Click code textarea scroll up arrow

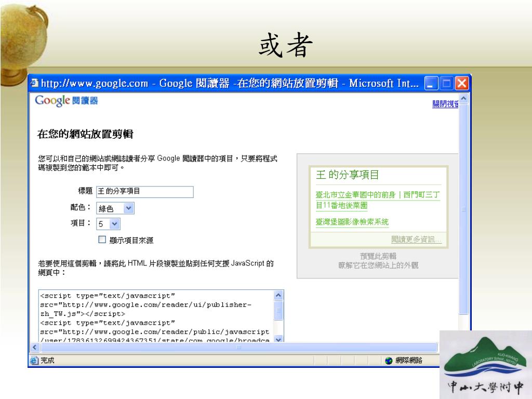(x=278, y=295)
